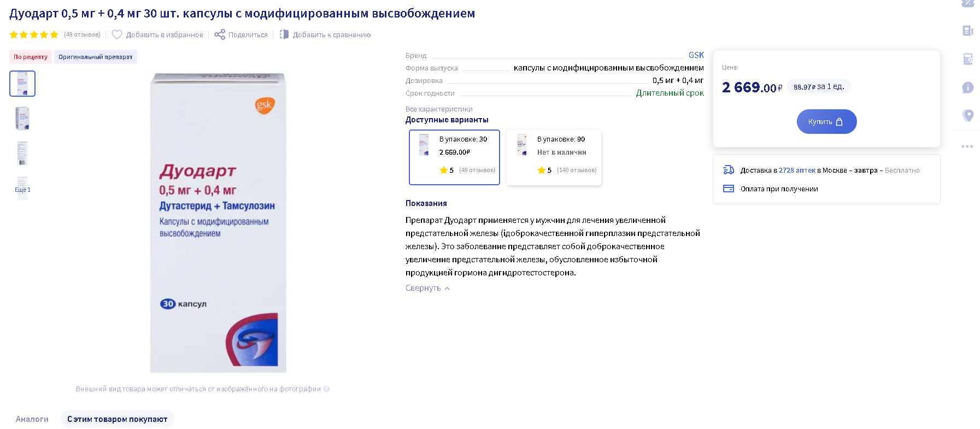The image size is (980, 429).
Task: Click the Купить button
Action: [826, 121]
